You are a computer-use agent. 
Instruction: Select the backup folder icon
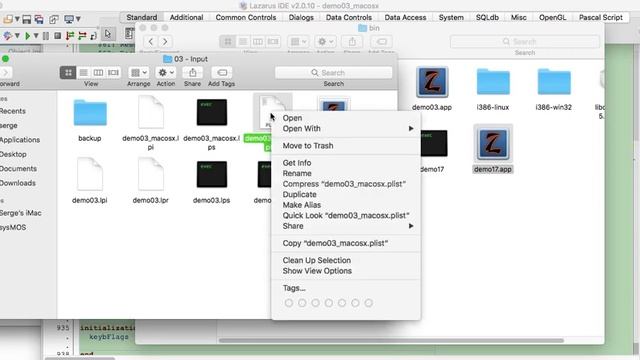[90, 113]
